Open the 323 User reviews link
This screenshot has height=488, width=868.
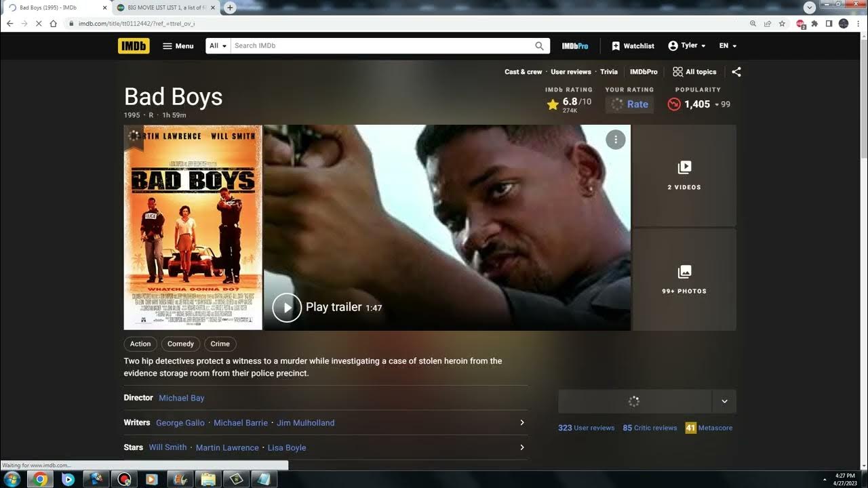pos(586,428)
